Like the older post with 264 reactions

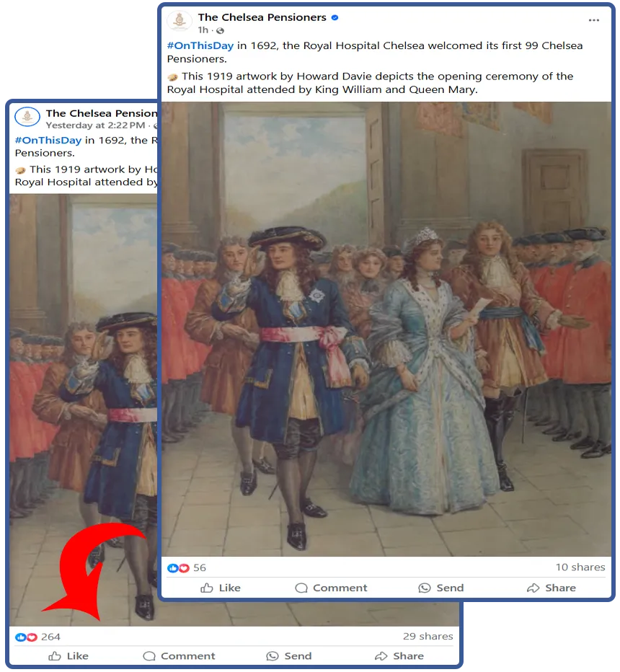pyautogui.click(x=68, y=656)
